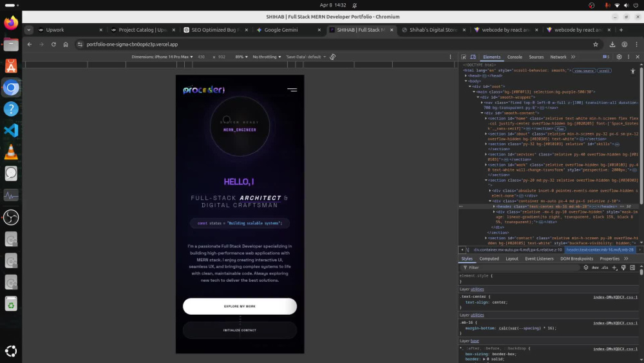This screenshot has height=363, width=644.
Task: Activate the inspect element picker icon
Action: [464, 57]
